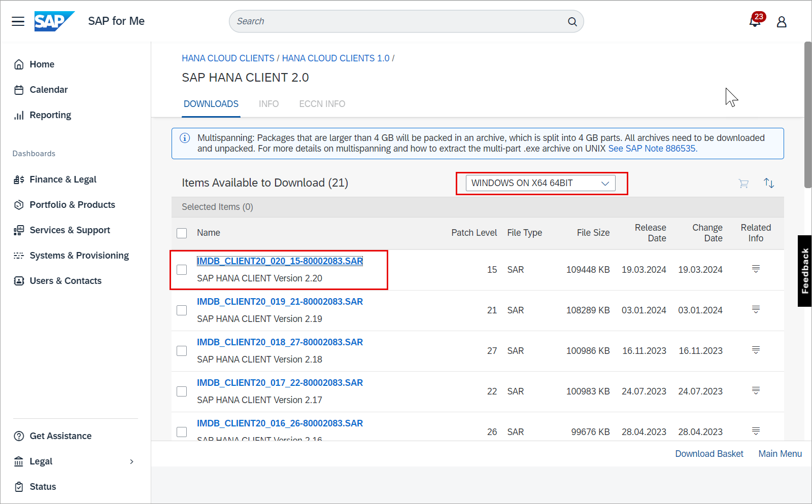Viewport: 812px width, 504px height.
Task: Click the sort arrows icon
Action: click(x=769, y=183)
